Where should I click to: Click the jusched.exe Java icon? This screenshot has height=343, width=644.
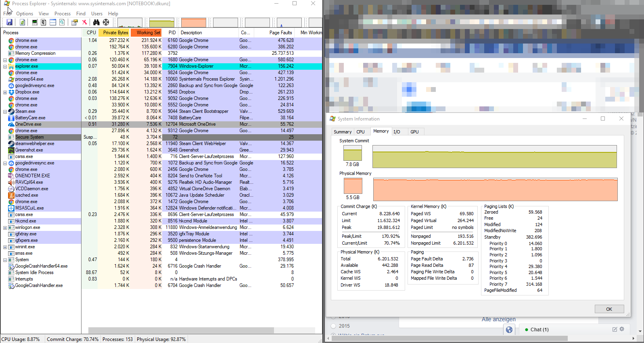[x=11, y=195]
